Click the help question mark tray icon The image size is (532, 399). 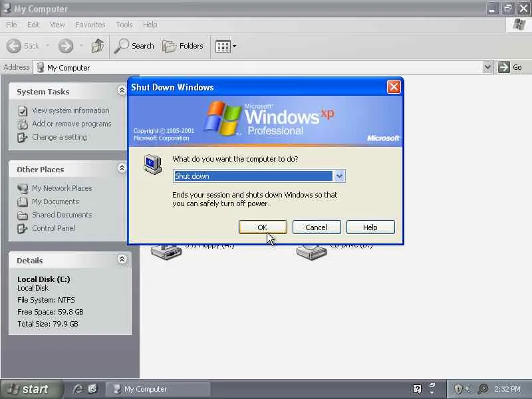tap(418, 389)
